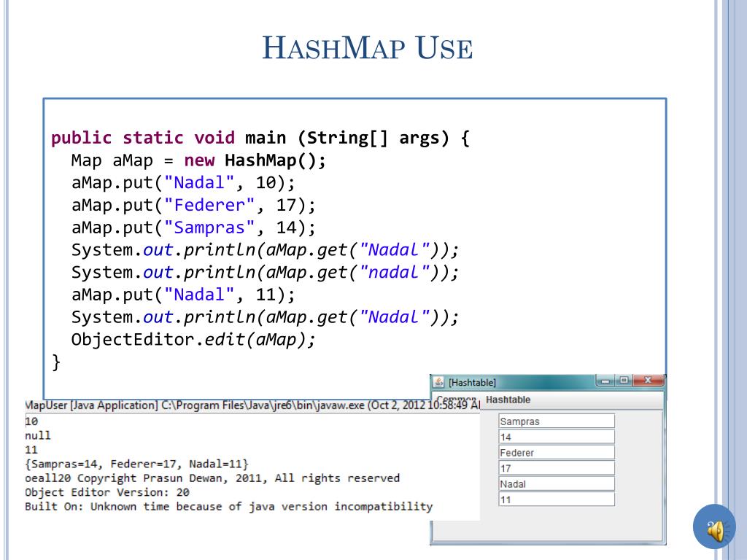Click the 'MapUser [Java Application]' console header

click(252, 405)
